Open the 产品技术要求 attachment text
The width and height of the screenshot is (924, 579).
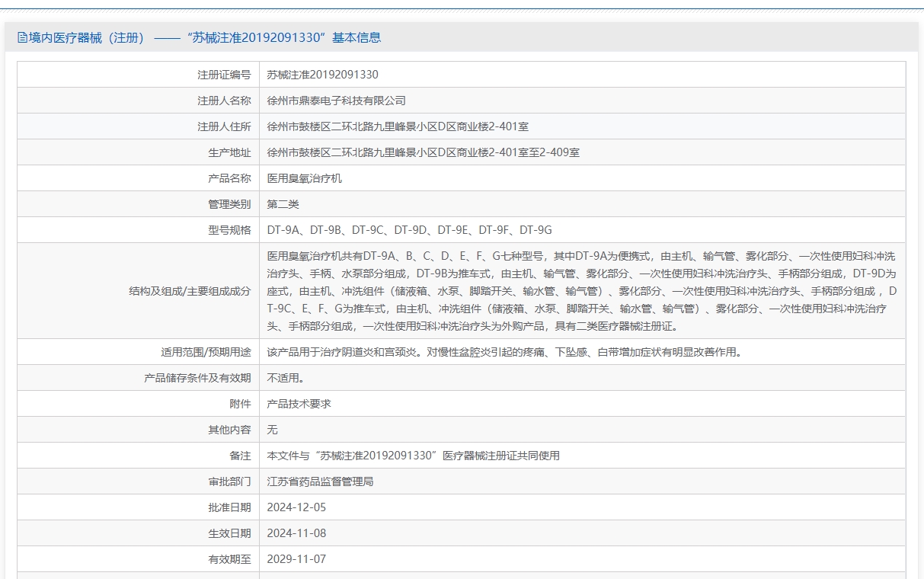coord(299,404)
